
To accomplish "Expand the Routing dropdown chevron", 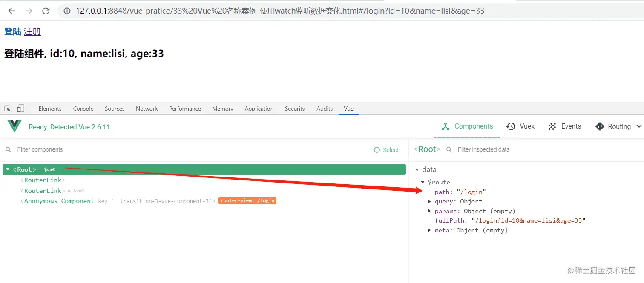I will (x=638, y=126).
